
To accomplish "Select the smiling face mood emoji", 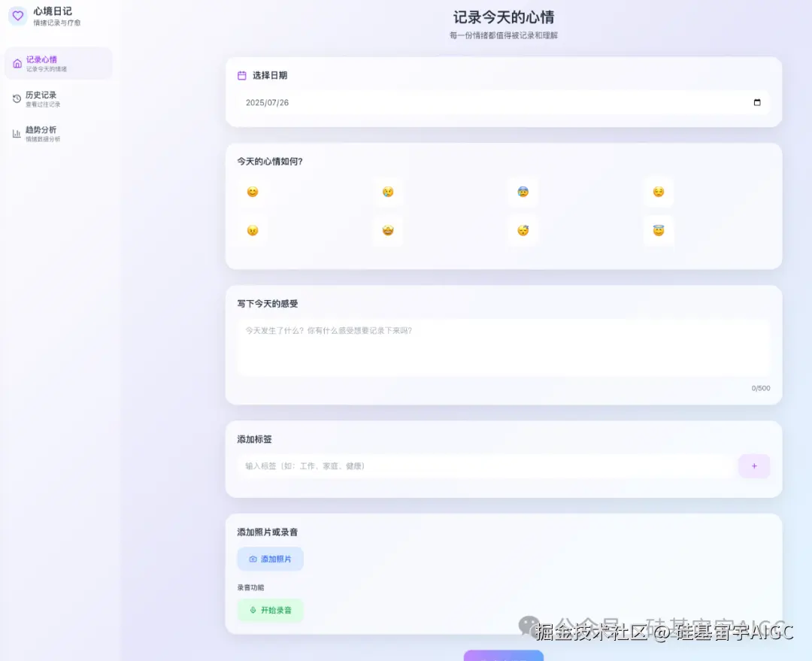I will tap(253, 192).
